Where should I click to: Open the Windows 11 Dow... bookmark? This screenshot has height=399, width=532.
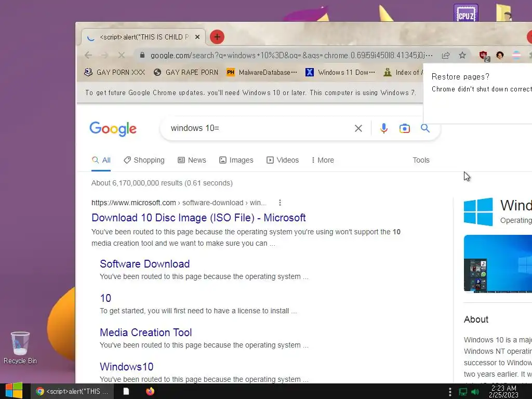point(340,72)
